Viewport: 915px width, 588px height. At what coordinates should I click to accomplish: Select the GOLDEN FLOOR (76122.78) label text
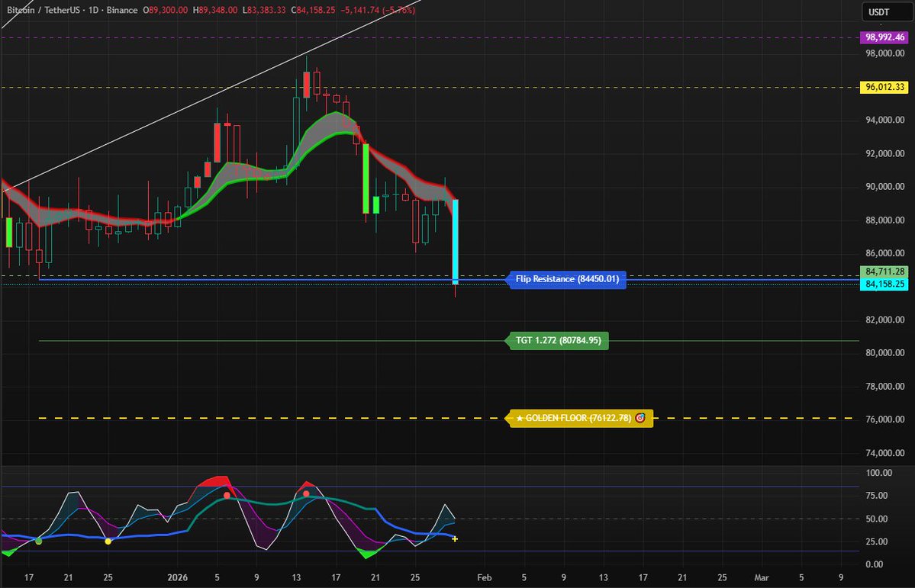(578, 418)
